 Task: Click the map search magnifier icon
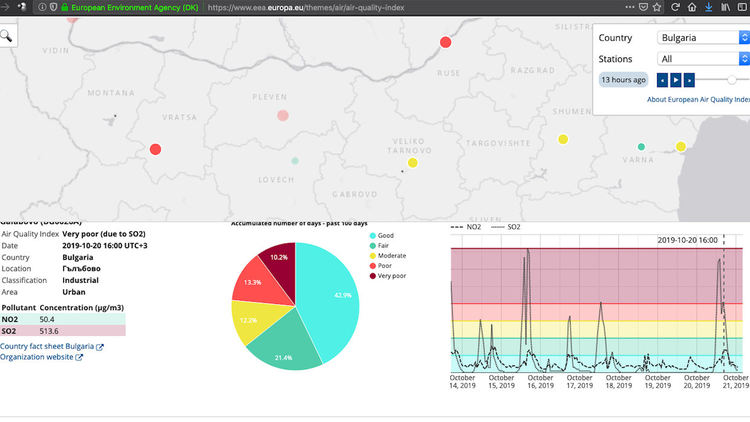[6, 36]
